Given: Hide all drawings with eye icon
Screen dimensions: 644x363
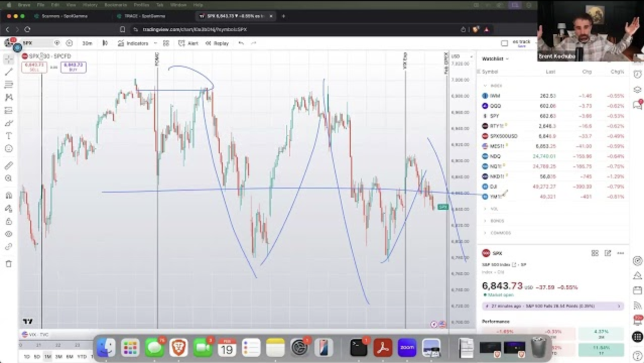Looking at the screenshot, I should [x=9, y=234].
